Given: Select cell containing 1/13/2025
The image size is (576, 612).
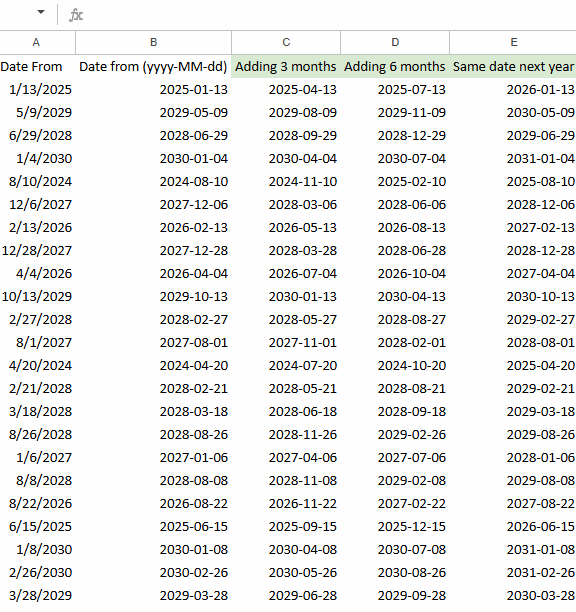Looking at the screenshot, I should 37,90.
